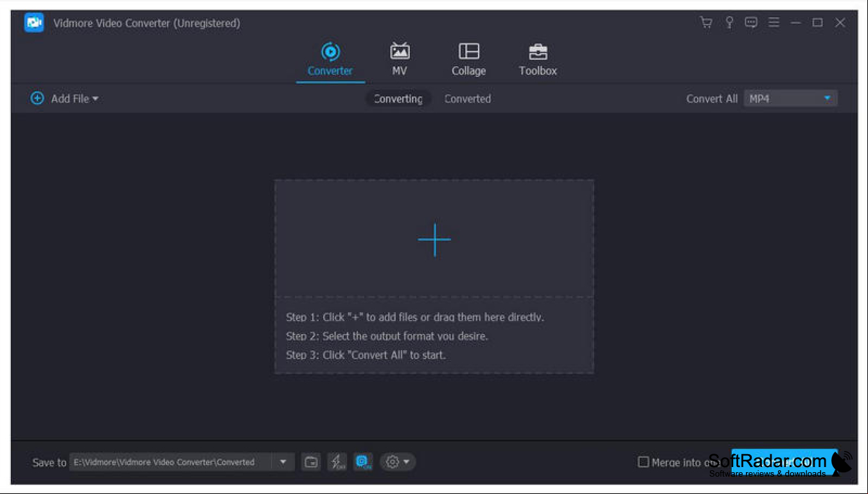Open the shopping cart purchase icon

point(706,22)
